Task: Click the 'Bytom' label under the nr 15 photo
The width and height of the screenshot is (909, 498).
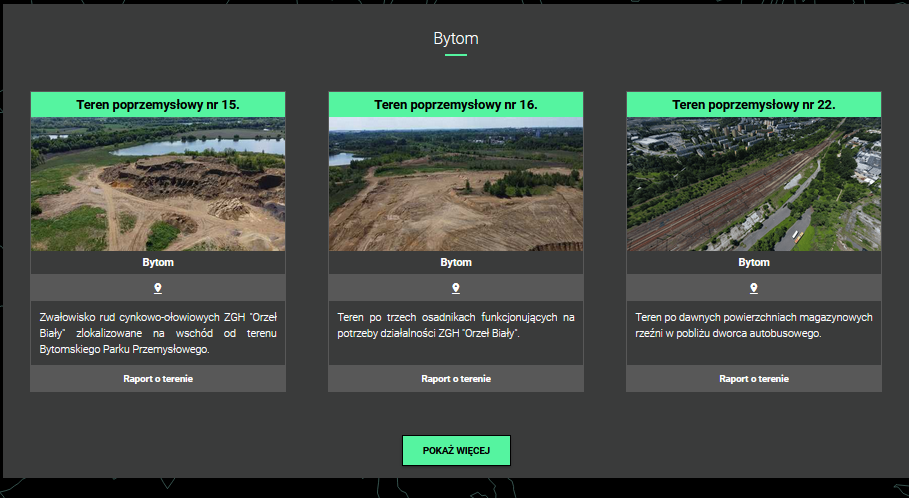Action: click(158, 262)
